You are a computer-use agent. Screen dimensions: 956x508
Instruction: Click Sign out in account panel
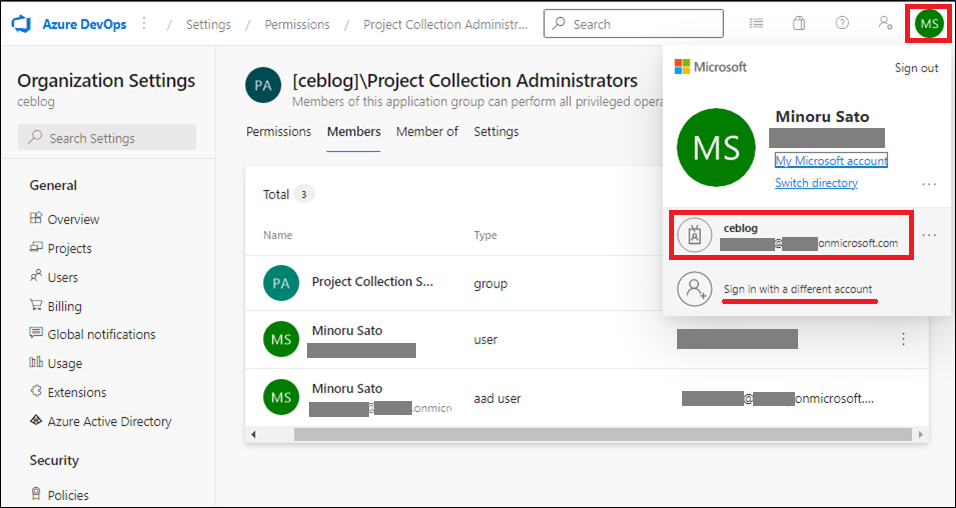coord(916,68)
